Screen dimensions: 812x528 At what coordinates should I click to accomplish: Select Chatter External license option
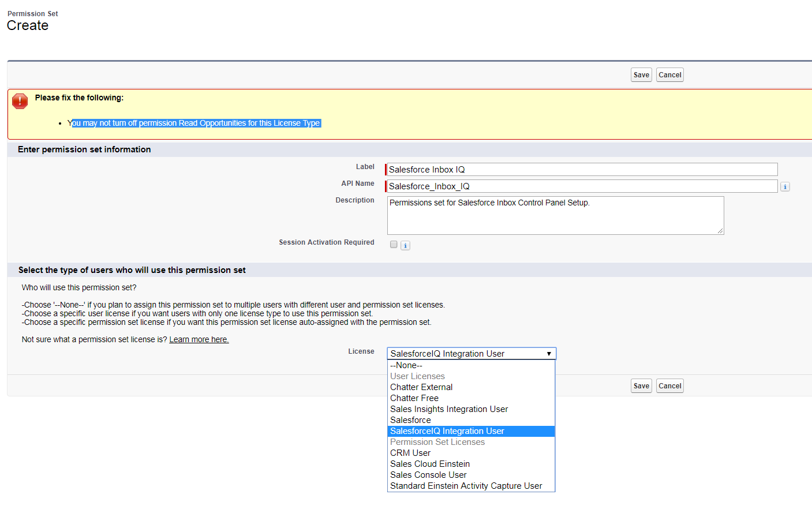click(471, 387)
